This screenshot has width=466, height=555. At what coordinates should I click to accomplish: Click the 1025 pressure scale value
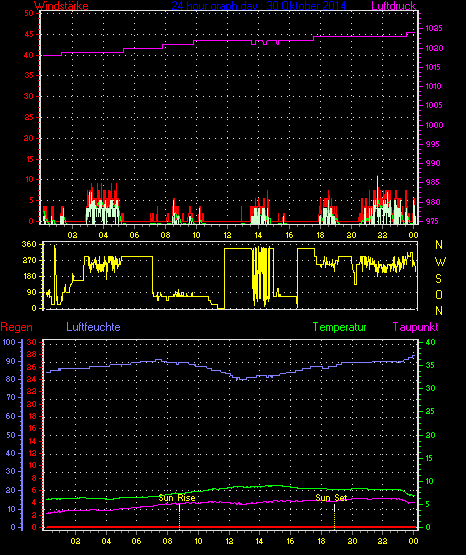tap(434, 28)
